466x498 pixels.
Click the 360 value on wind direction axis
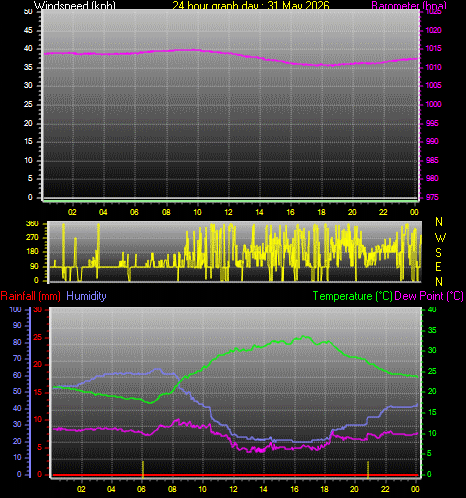pyautogui.click(x=32, y=224)
